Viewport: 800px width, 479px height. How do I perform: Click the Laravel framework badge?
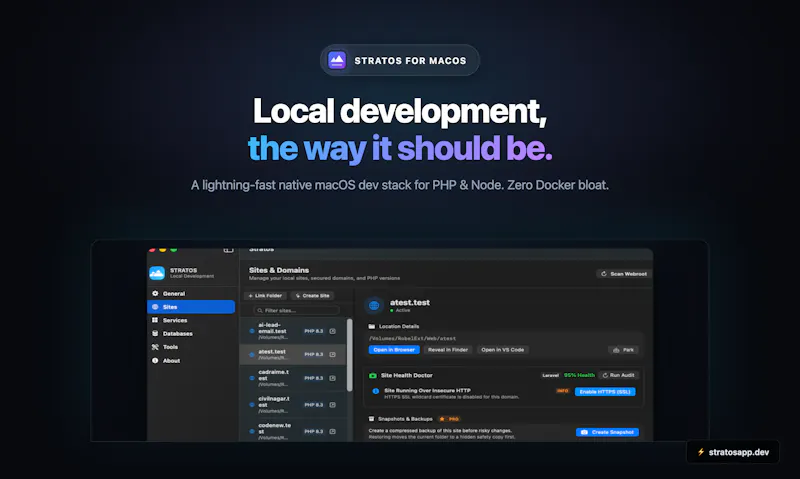tap(551, 375)
